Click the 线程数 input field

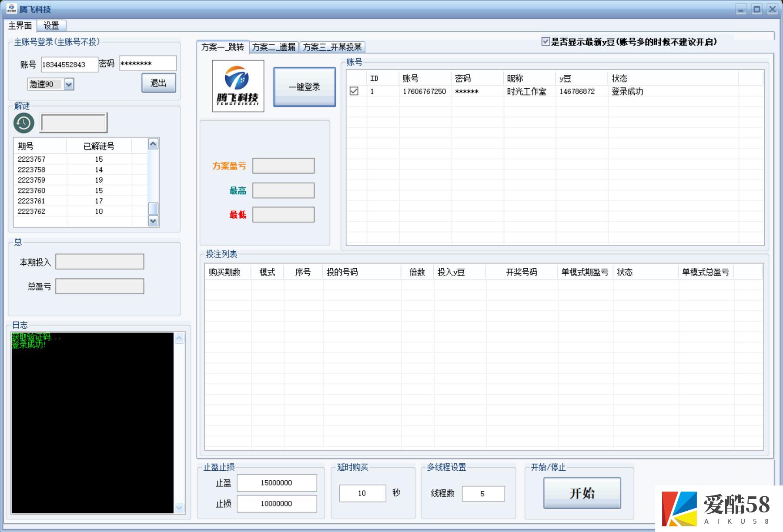(483, 494)
